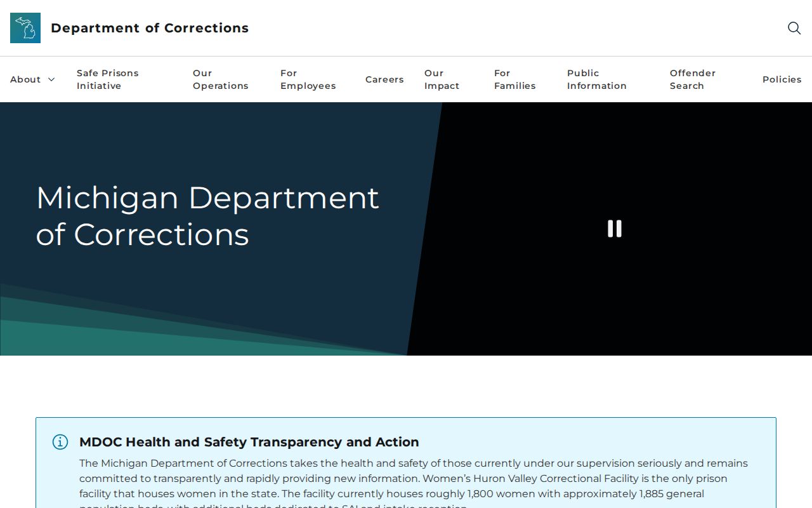Open the search magnifier icon
Image resolution: width=812 pixels, height=508 pixels.
[x=794, y=28]
